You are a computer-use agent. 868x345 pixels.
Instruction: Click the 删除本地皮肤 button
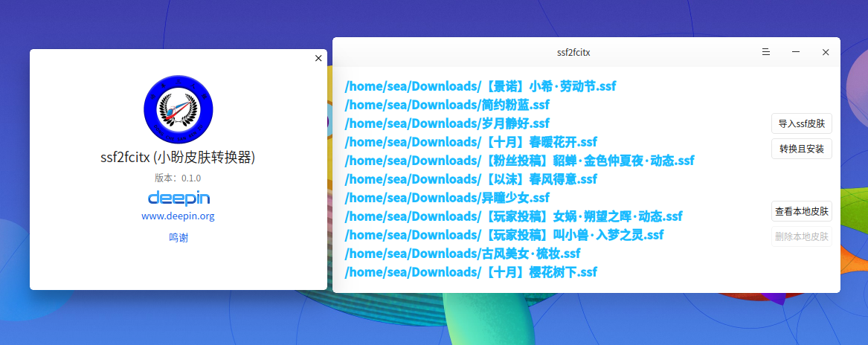(802, 236)
